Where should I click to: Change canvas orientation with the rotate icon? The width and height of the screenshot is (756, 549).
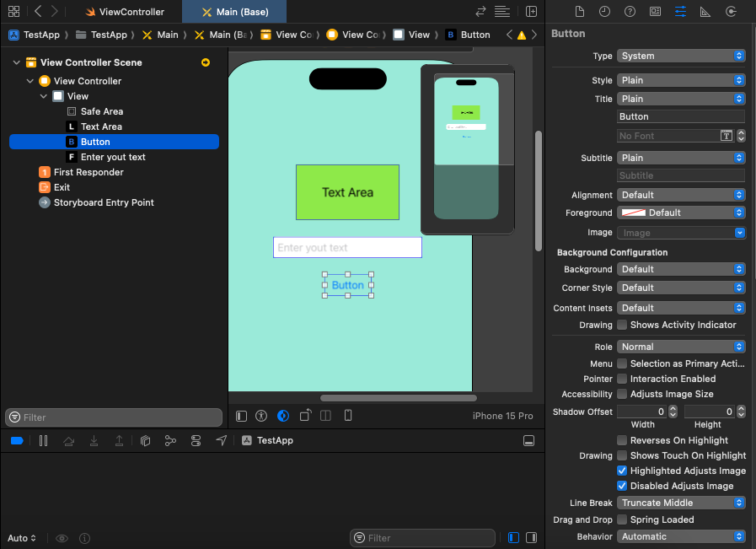tap(305, 416)
